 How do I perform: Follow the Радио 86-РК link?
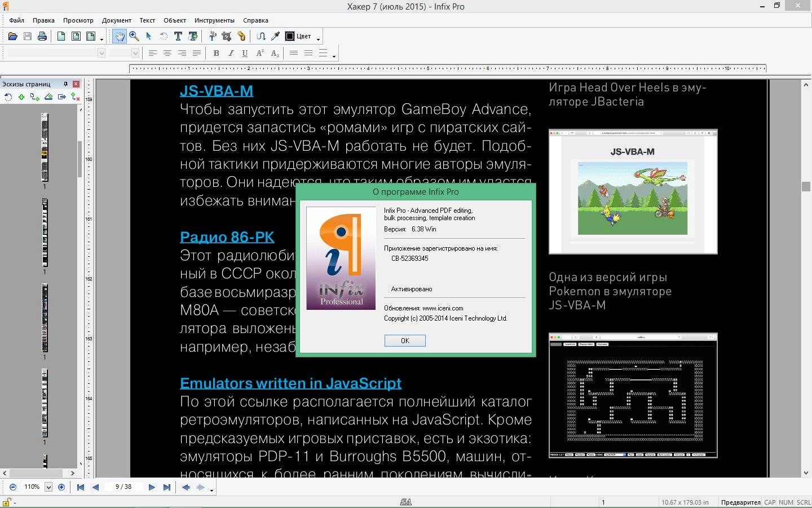227,237
